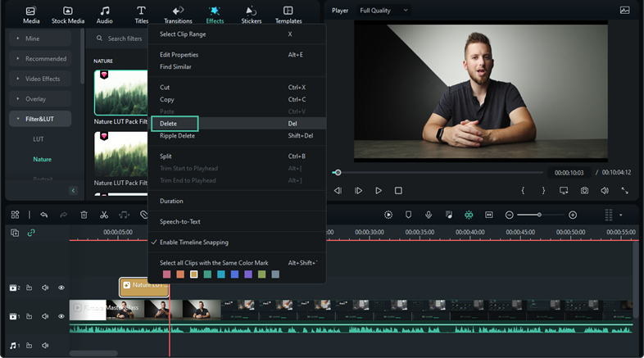Open the Titles tab

[x=141, y=16]
